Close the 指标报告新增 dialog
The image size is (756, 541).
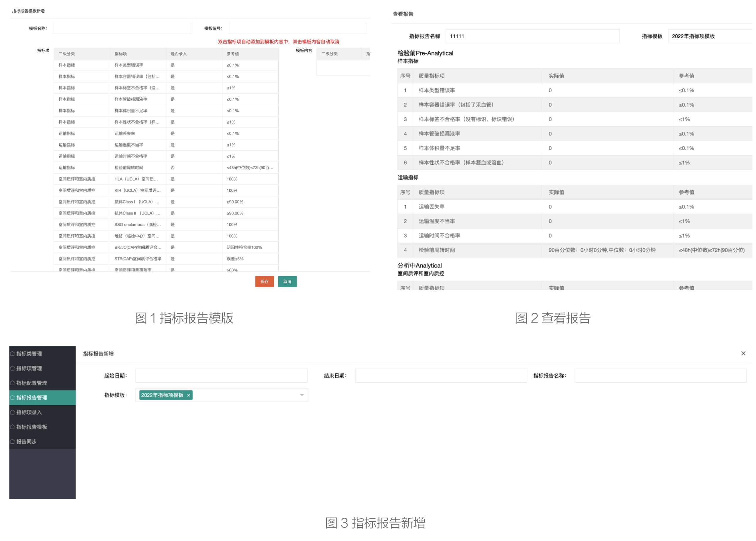[743, 353]
